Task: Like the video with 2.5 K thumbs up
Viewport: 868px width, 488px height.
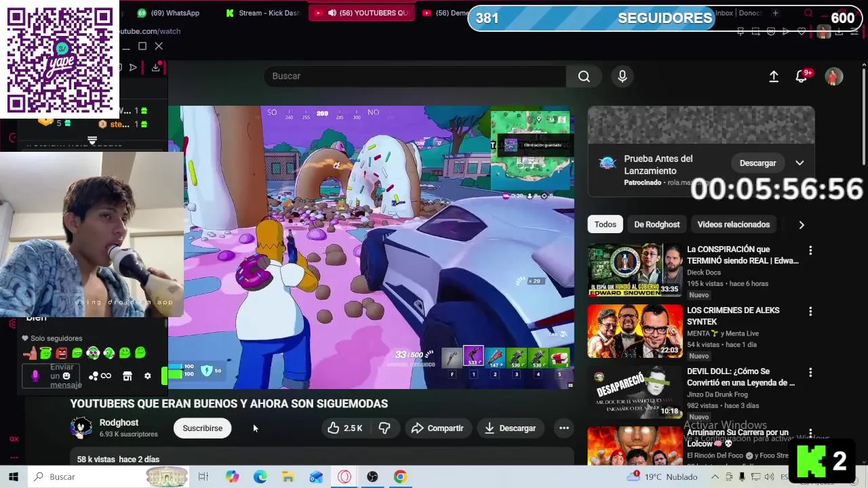Action: pos(345,428)
